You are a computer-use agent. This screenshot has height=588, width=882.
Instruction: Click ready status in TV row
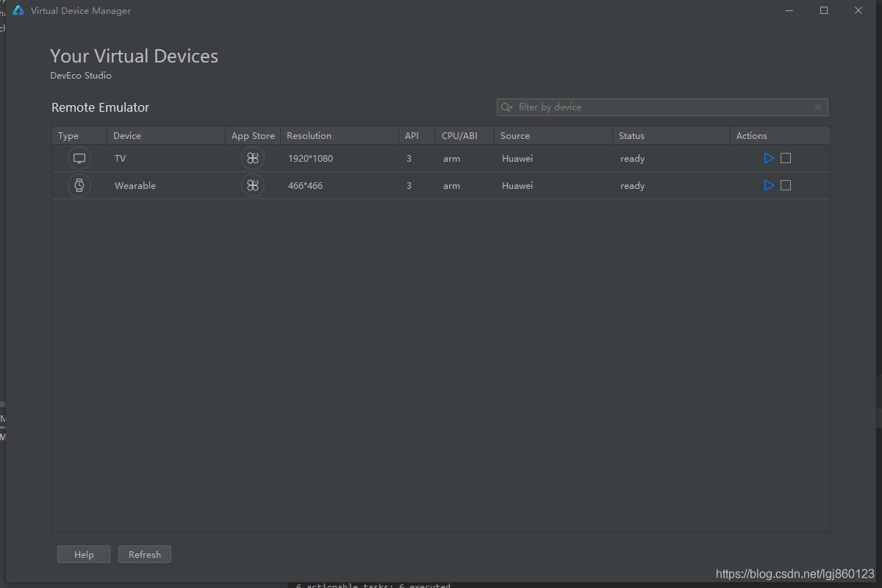point(632,158)
